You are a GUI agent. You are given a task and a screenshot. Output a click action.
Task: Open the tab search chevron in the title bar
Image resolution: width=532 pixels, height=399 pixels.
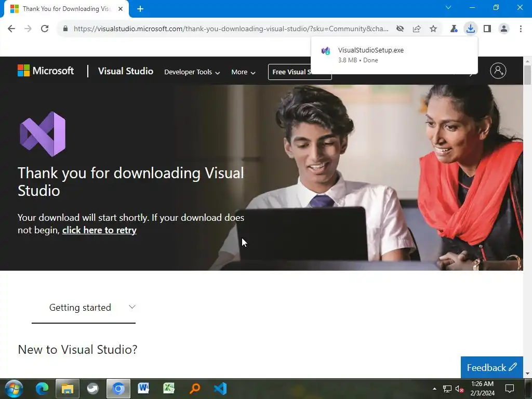pos(448,7)
